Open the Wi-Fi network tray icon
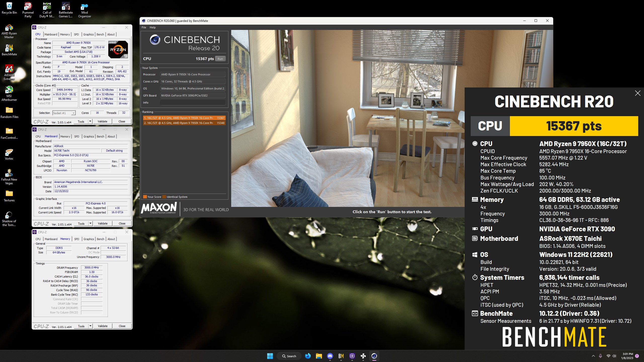Image resolution: width=644 pixels, height=362 pixels. pyautogui.click(x=608, y=356)
